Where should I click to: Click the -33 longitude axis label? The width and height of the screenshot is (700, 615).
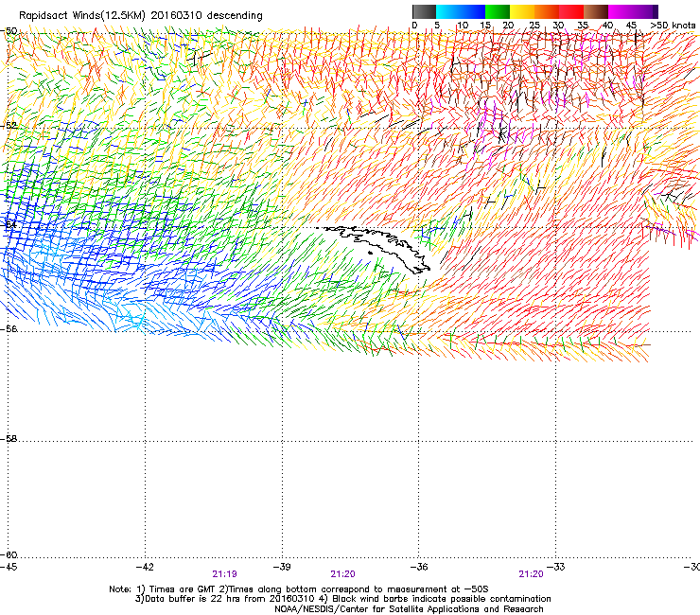click(x=556, y=567)
